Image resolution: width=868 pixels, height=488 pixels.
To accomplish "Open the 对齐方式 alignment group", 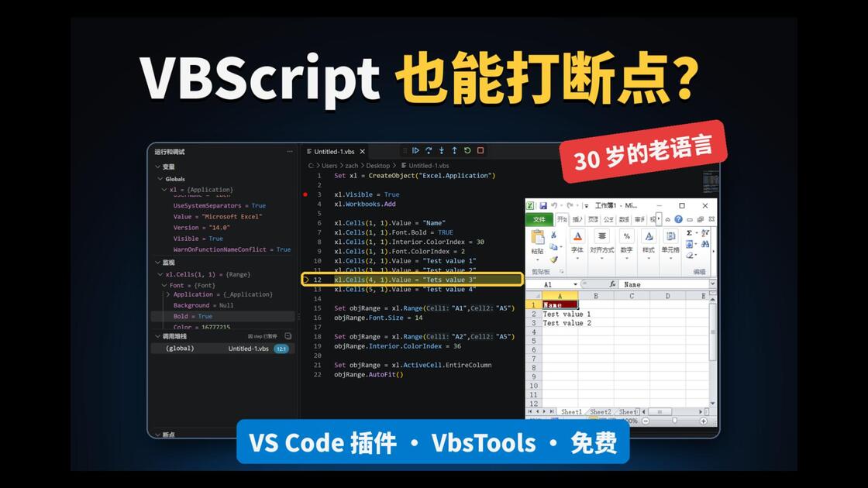I will pyautogui.click(x=601, y=245).
